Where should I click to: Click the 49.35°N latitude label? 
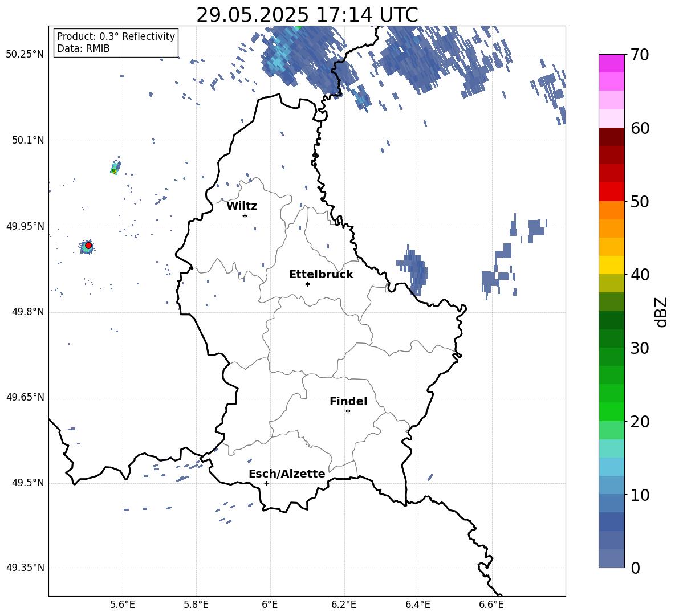(x=25, y=568)
